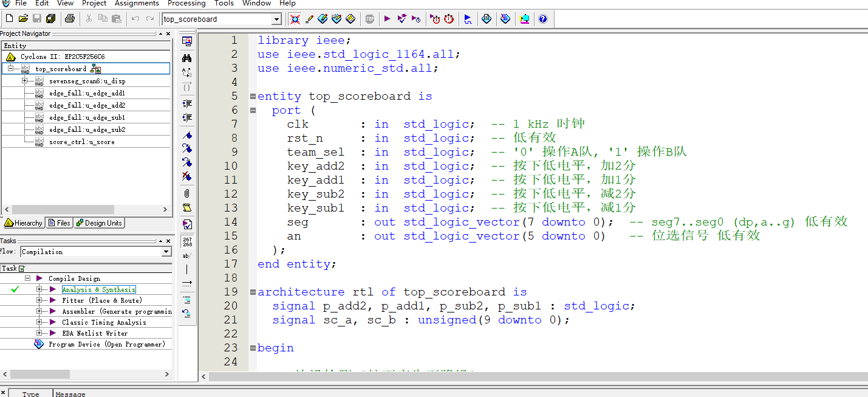Expand the Assembler task
Screen dimensions: 868x397
[x=39, y=311]
